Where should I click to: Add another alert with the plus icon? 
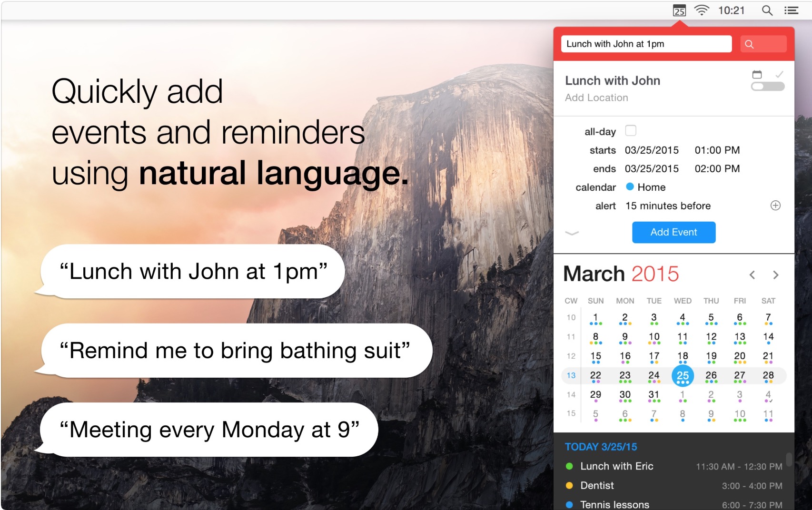point(775,206)
